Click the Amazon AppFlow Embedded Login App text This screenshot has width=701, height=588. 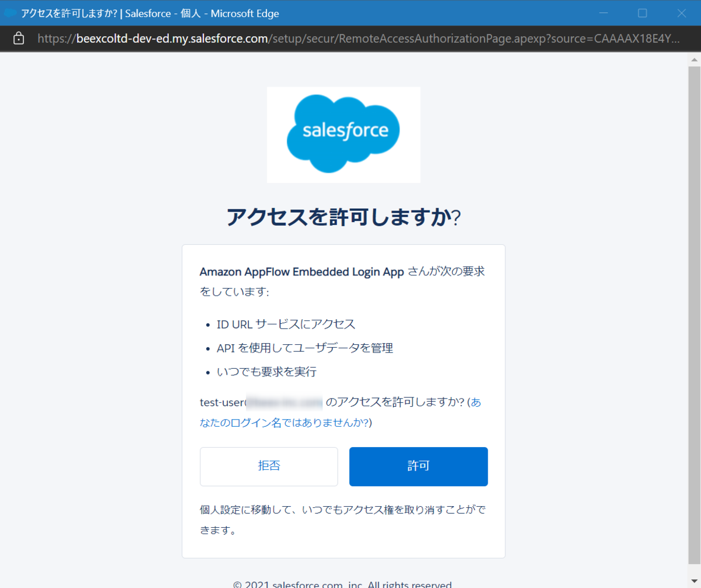pos(302,272)
